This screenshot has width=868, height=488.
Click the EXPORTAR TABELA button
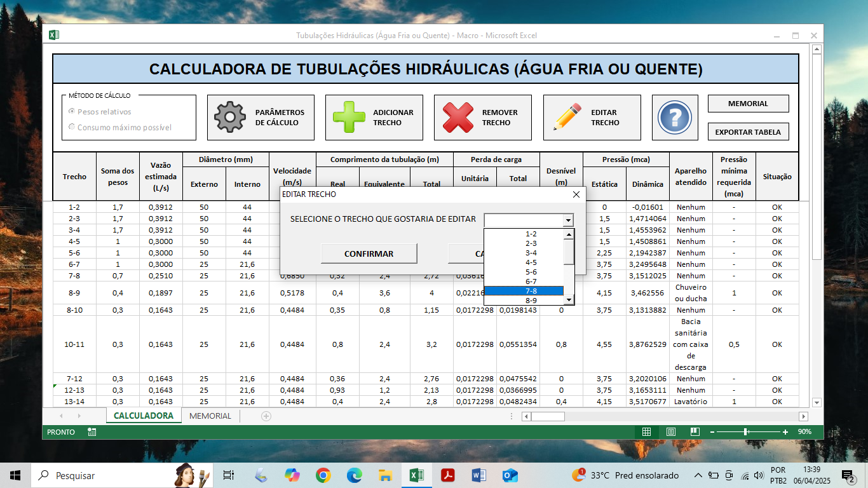point(748,132)
